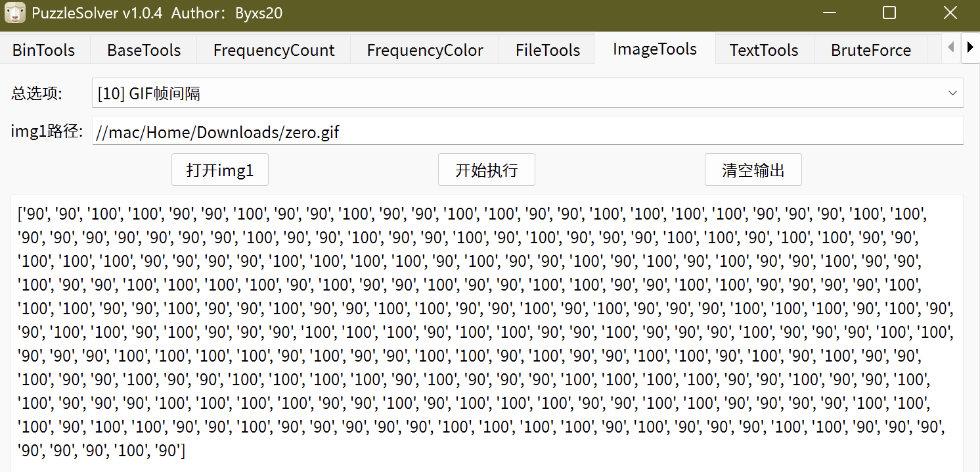Select the FrequencyColor tab
The height and width of the screenshot is (472, 980).
[425, 51]
